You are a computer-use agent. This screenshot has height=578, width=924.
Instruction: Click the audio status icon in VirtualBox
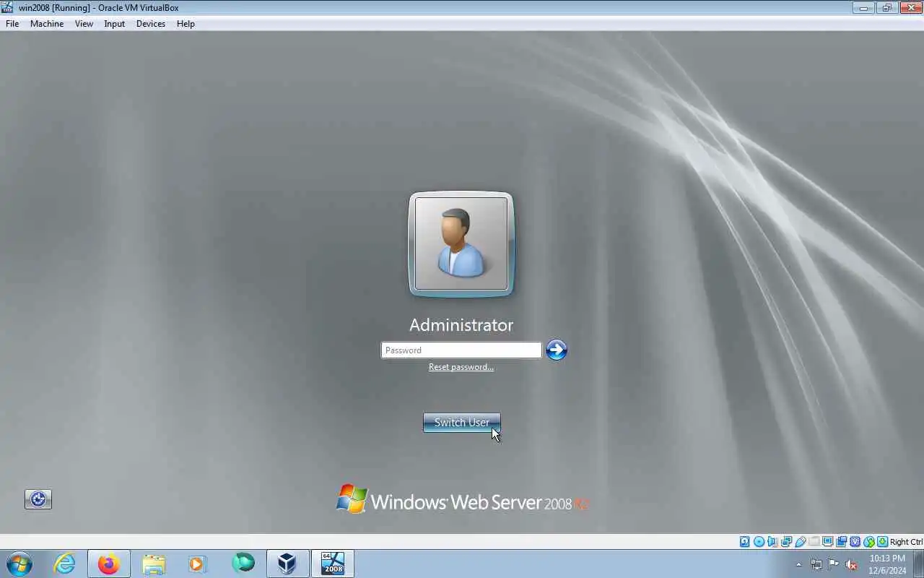(772, 542)
